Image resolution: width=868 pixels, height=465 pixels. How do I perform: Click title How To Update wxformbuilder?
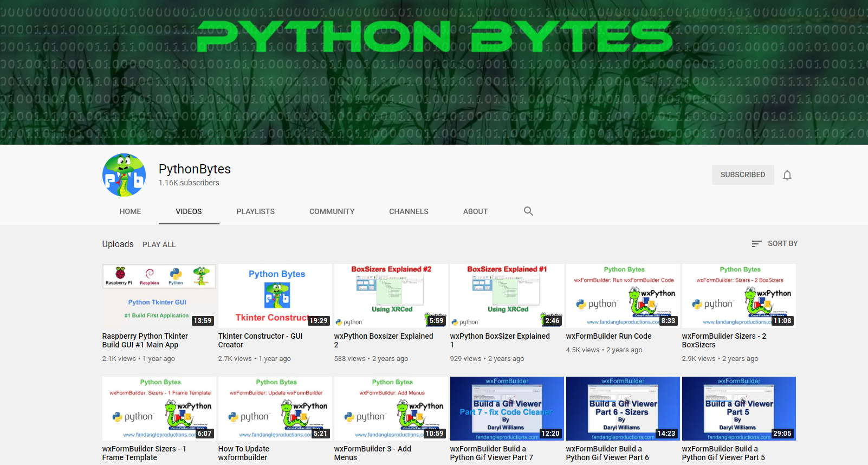pyautogui.click(x=244, y=453)
